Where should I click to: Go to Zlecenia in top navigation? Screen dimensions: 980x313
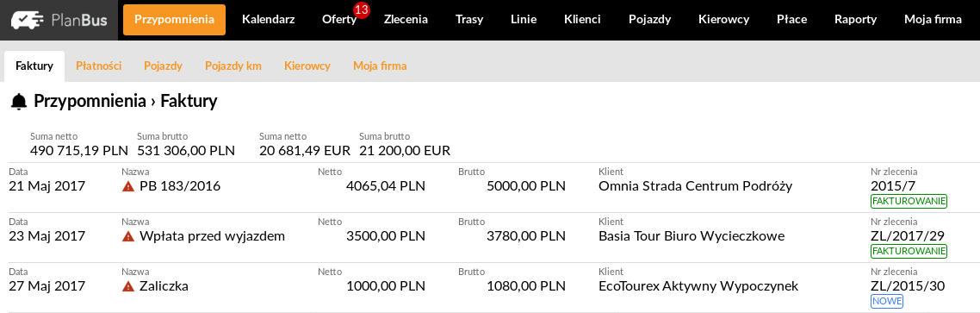[406, 20]
